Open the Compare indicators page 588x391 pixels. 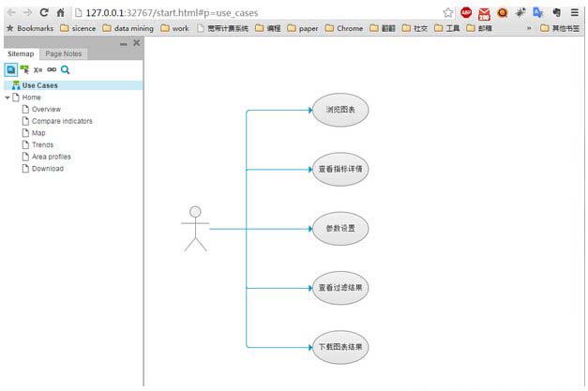click(62, 121)
